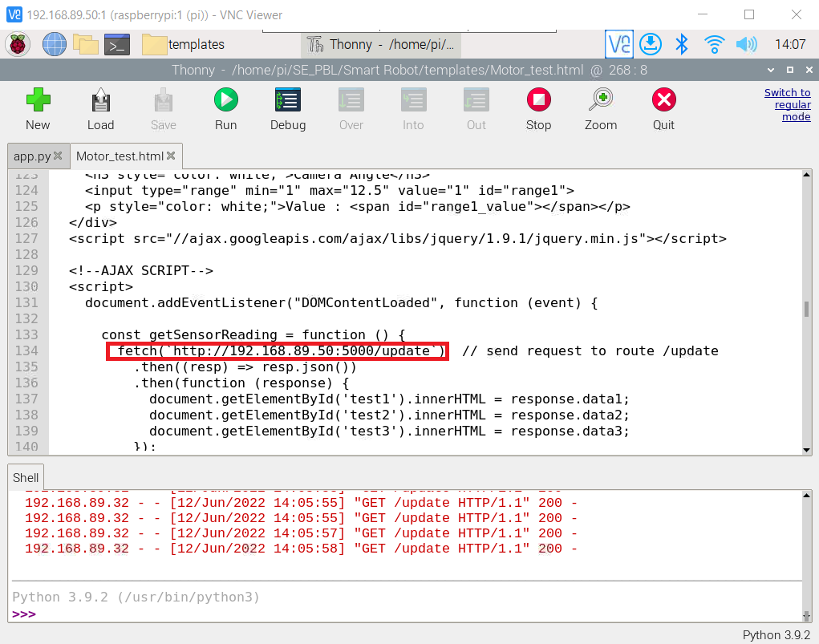Step Out in debugger toolbar

[x=476, y=109]
